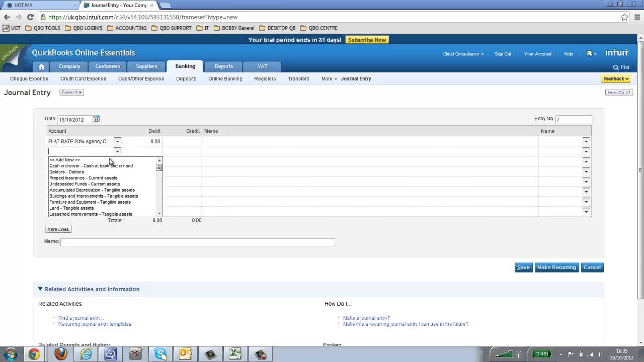Launch Internet Explorer from the taskbar
644x362 pixels.
[x=87, y=354]
